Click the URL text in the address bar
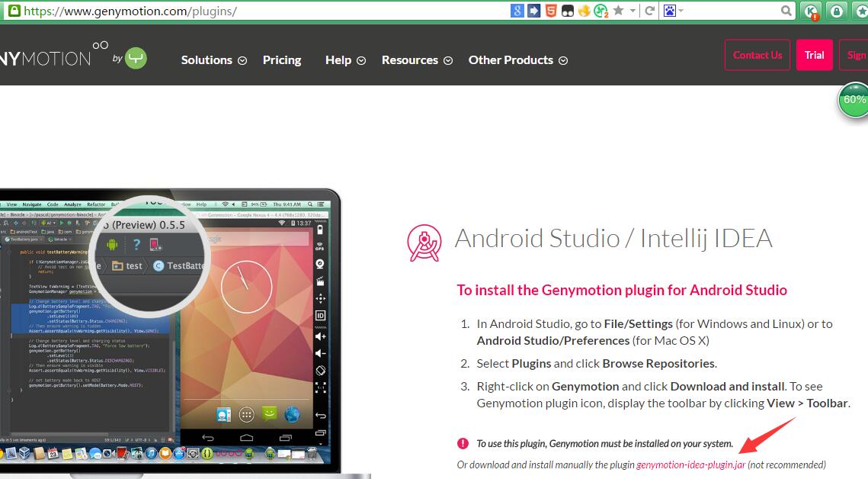The height and width of the screenshot is (479, 868). pyautogui.click(x=130, y=11)
